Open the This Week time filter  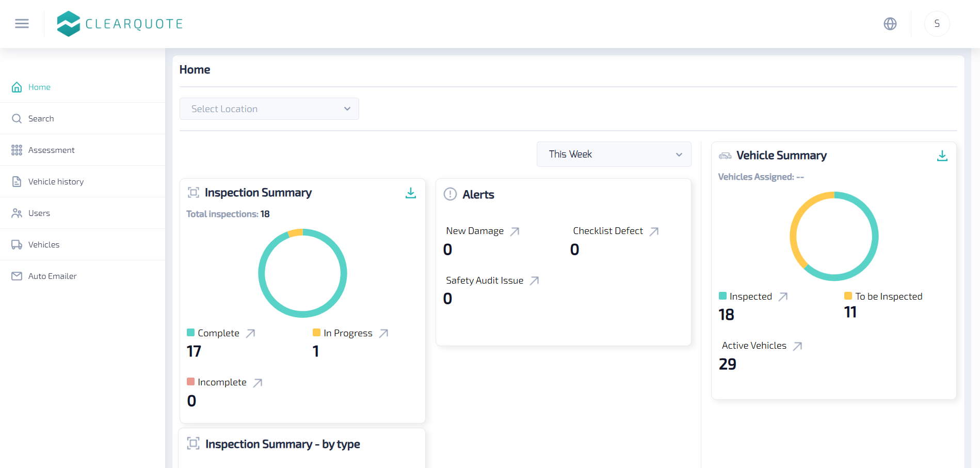click(614, 154)
